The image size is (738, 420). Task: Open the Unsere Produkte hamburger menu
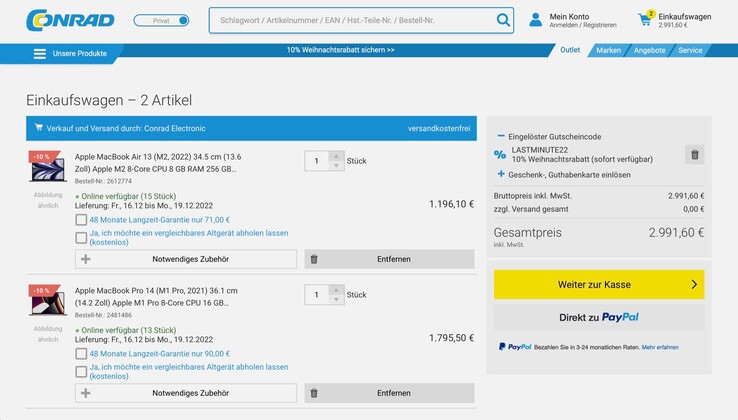pyautogui.click(x=40, y=54)
